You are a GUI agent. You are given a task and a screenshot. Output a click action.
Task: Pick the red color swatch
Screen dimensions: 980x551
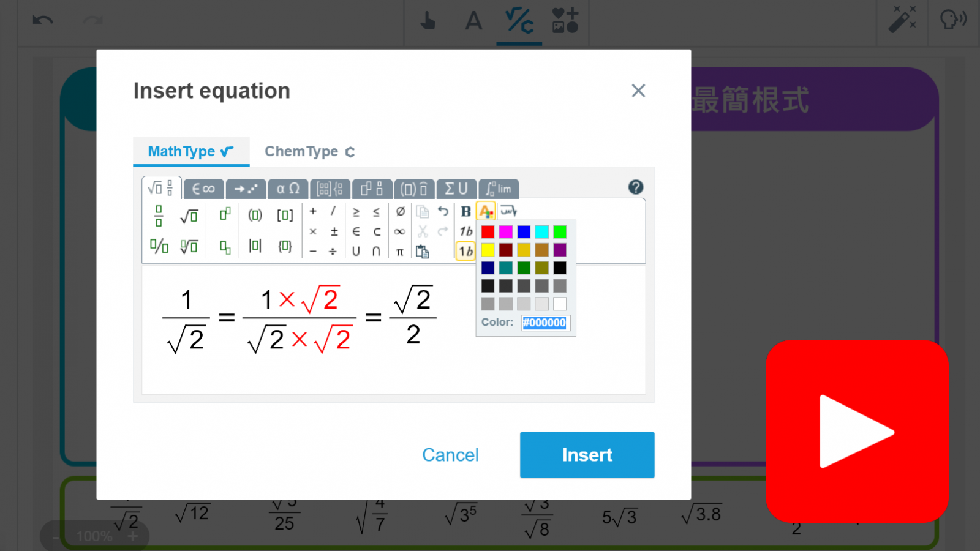pos(488,232)
